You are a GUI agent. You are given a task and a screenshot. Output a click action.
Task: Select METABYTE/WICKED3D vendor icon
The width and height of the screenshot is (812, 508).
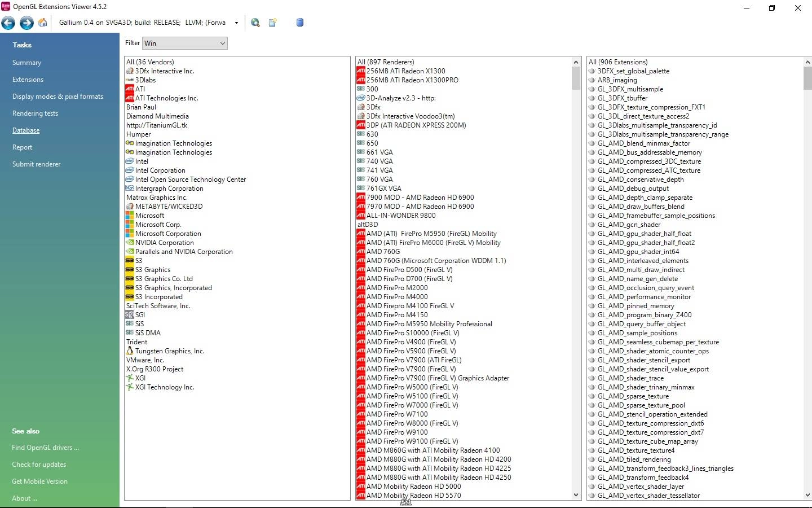coord(130,207)
